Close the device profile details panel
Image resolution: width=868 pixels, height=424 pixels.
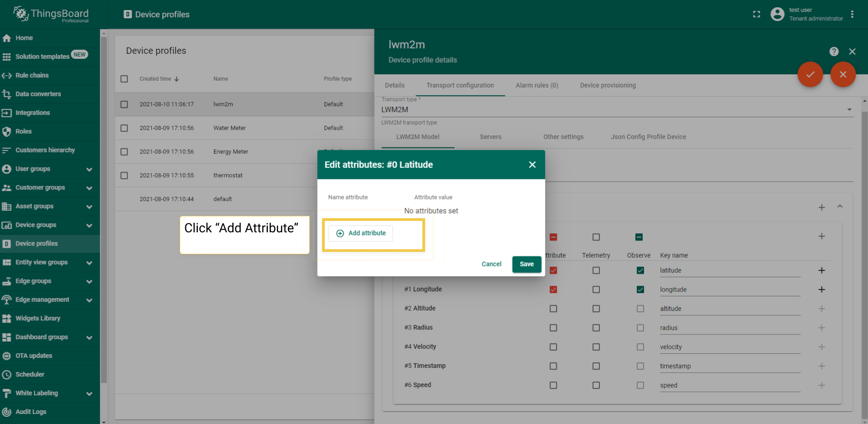852,52
